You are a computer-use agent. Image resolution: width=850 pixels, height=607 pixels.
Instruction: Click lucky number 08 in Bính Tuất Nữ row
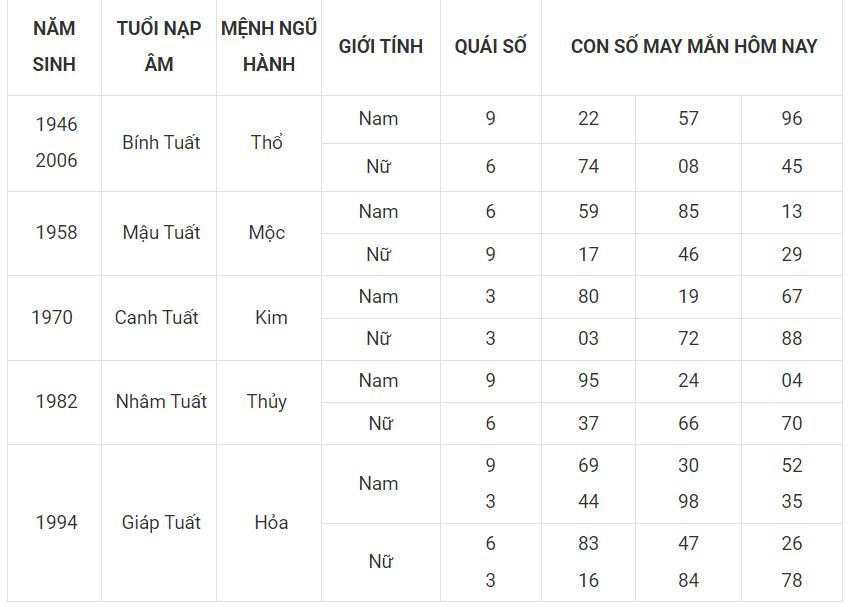(688, 166)
